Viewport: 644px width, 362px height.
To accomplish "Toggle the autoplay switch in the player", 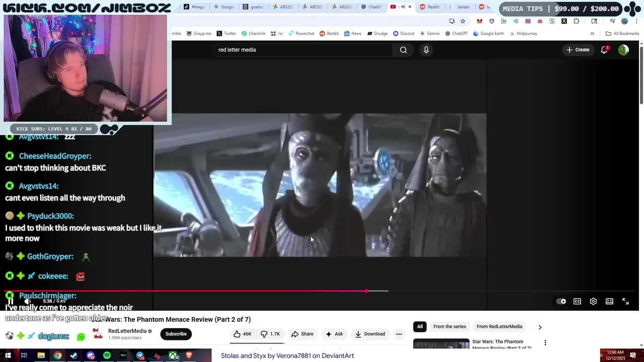I will click(x=561, y=301).
